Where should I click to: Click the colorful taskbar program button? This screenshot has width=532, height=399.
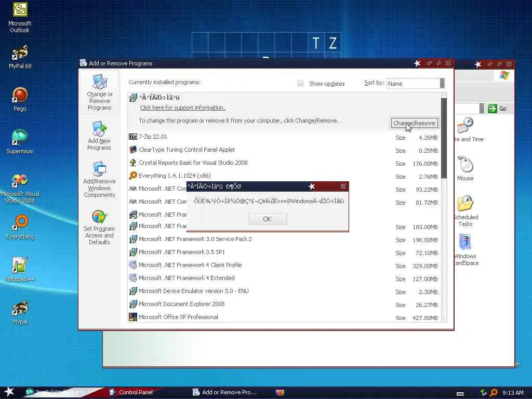(280, 393)
